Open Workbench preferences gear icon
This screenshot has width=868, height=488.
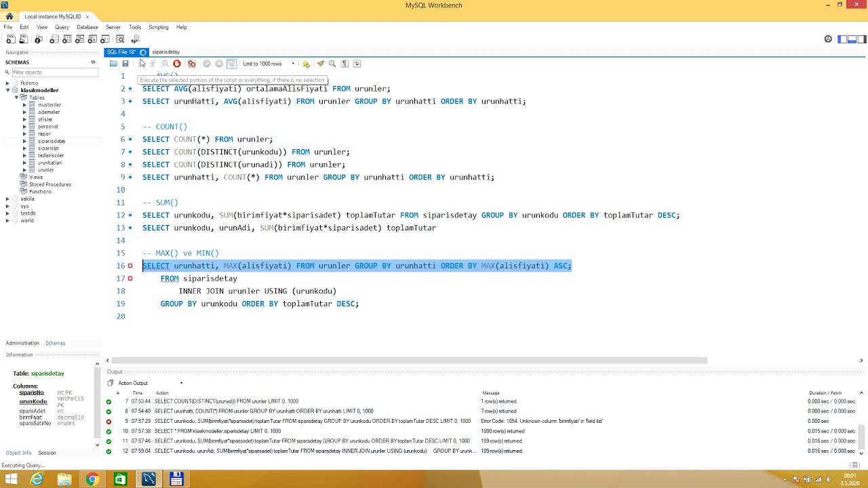[828, 39]
